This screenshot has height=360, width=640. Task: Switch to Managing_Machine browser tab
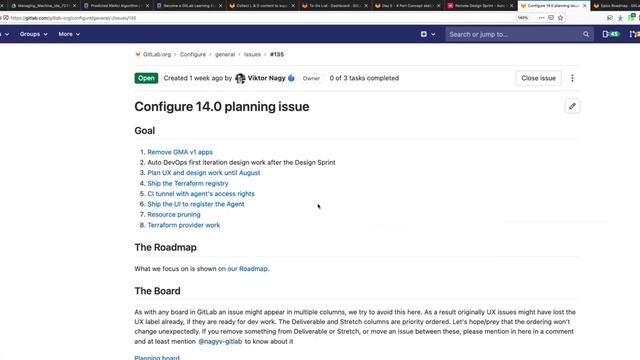tap(41, 6)
